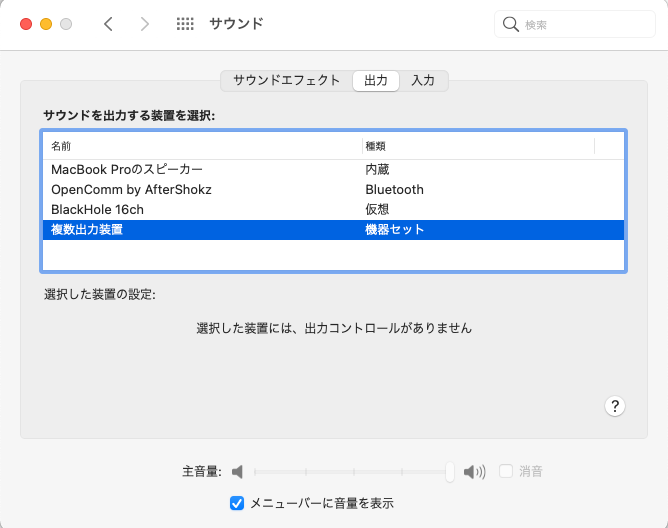Click the 機器セット type cell
668x528 pixels.
tap(394, 230)
